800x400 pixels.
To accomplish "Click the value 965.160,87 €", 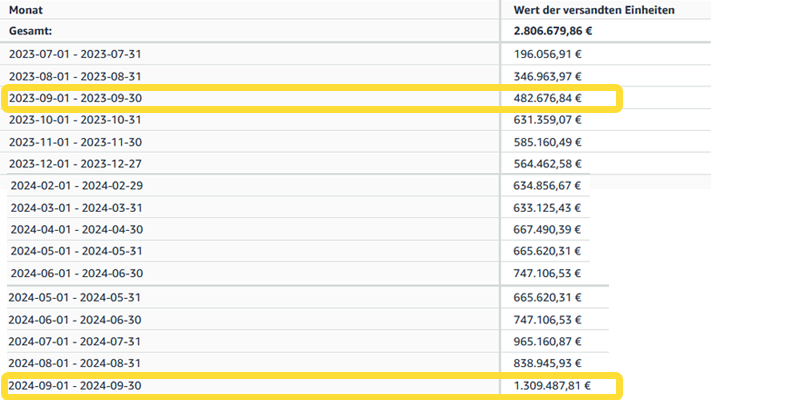I will pyautogui.click(x=547, y=341).
